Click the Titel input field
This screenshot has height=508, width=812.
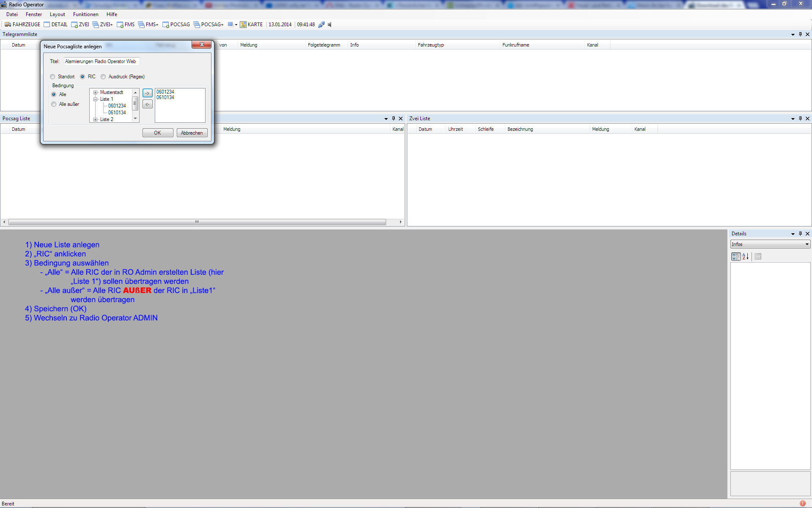coord(101,61)
